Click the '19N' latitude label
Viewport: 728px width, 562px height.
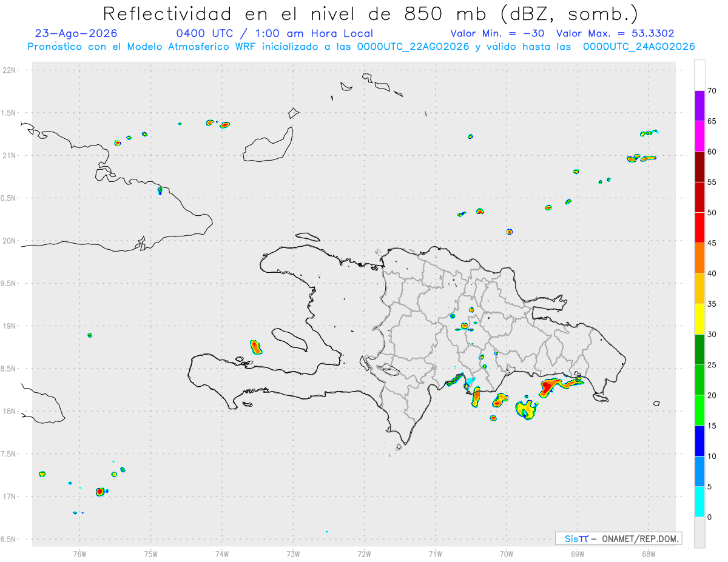pyautogui.click(x=10, y=326)
